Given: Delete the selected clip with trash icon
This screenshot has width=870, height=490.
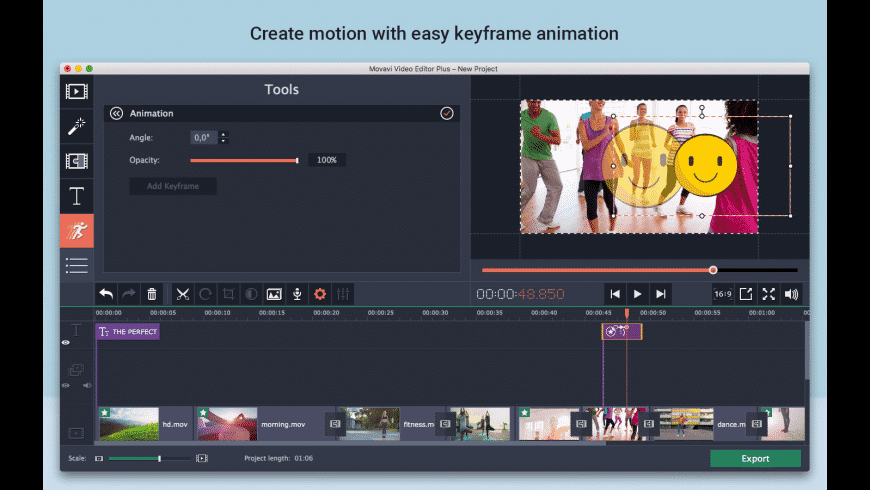Looking at the screenshot, I should click(x=151, y=294).
